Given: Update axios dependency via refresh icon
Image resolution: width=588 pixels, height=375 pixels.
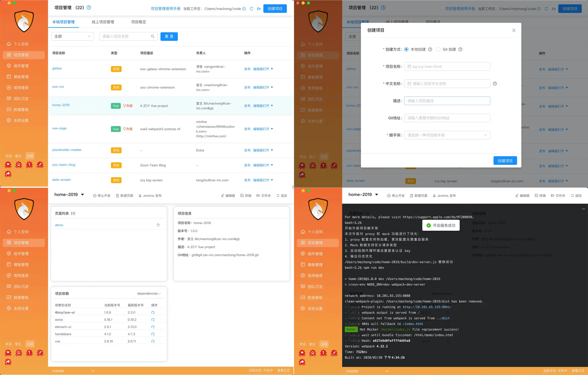Looking at the screenshot, I should 153,320.
